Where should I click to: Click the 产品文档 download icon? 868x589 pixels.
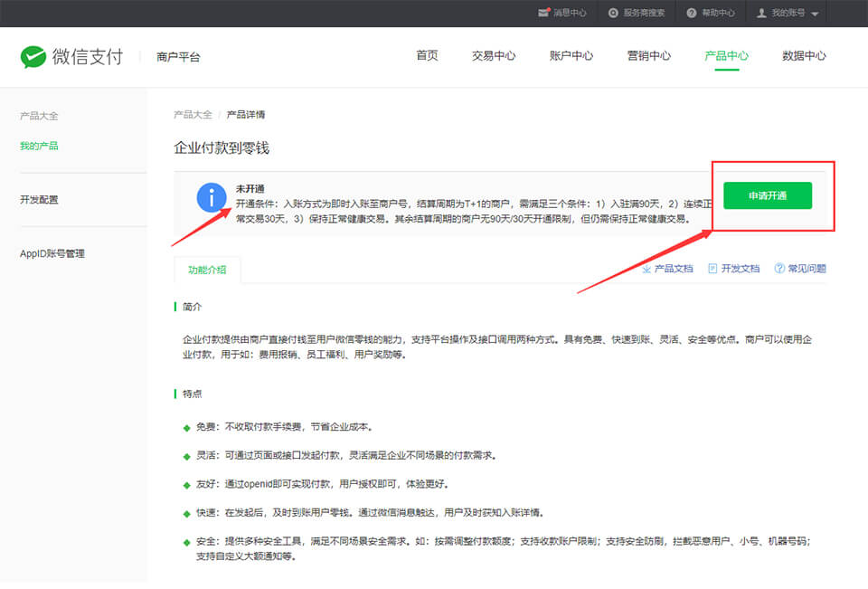point(646,269)
